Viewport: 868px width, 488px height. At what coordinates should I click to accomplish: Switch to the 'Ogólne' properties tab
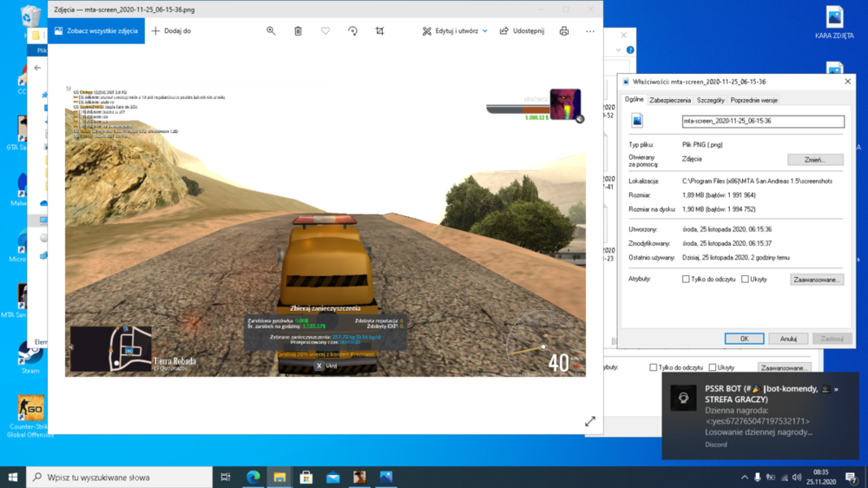pos(634,100)
